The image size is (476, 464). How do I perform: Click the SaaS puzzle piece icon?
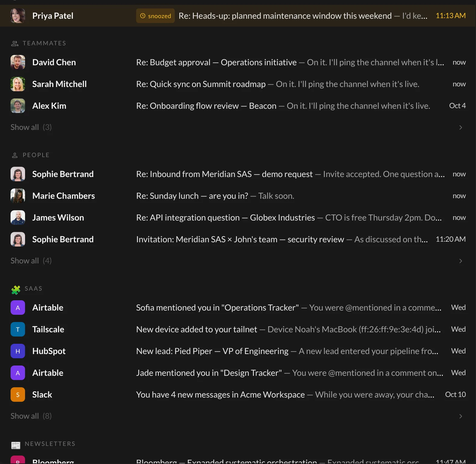(x=16, y=290)
